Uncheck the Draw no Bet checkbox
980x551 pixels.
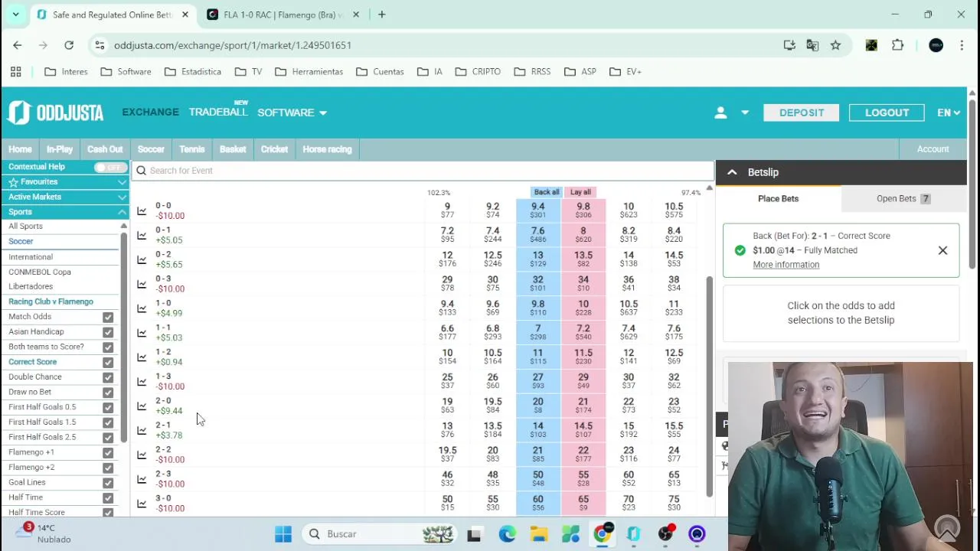[108, 392]
